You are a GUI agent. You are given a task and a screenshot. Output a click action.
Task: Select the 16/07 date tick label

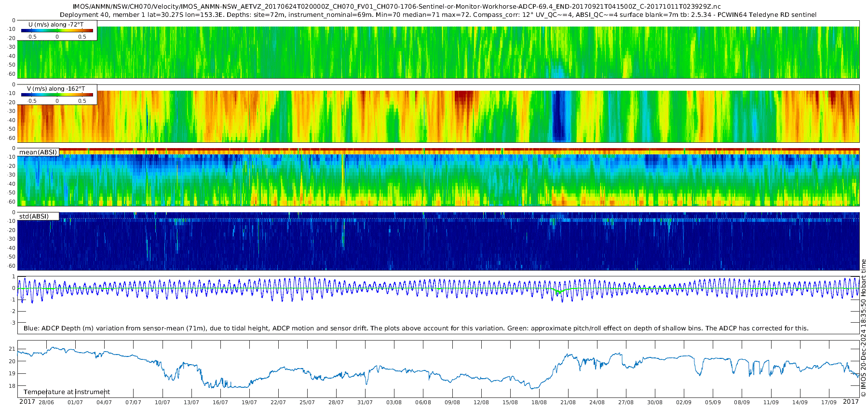click(x=220, y=402)
